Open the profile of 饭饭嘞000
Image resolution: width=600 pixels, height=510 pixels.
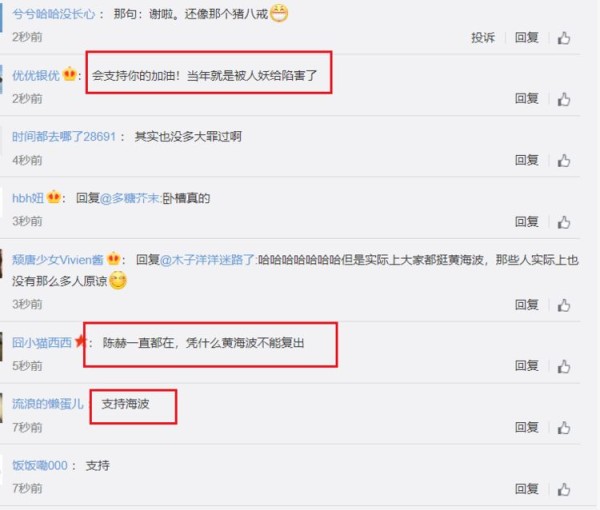pyautogui.click(x=40, y=466)
